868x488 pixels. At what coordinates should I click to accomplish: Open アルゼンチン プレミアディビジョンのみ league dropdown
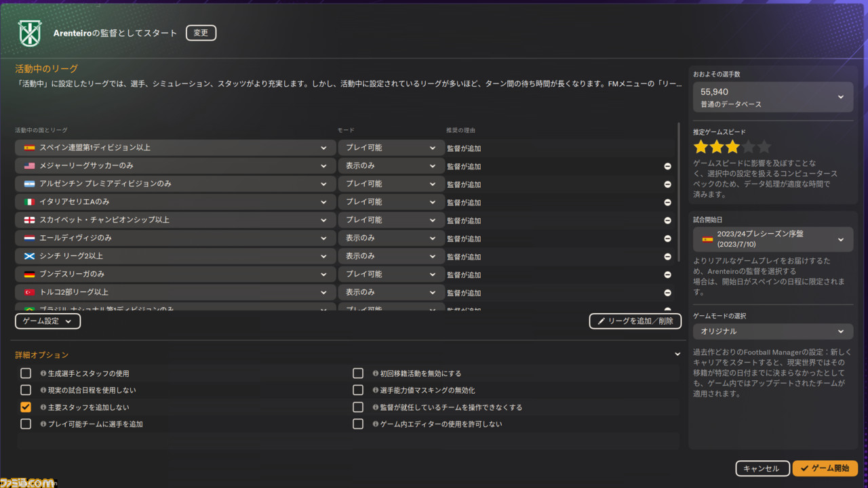click(176, 184)
